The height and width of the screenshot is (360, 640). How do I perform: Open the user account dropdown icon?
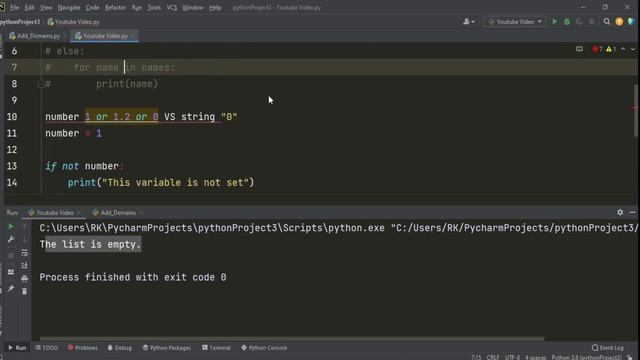click(469, 22)
